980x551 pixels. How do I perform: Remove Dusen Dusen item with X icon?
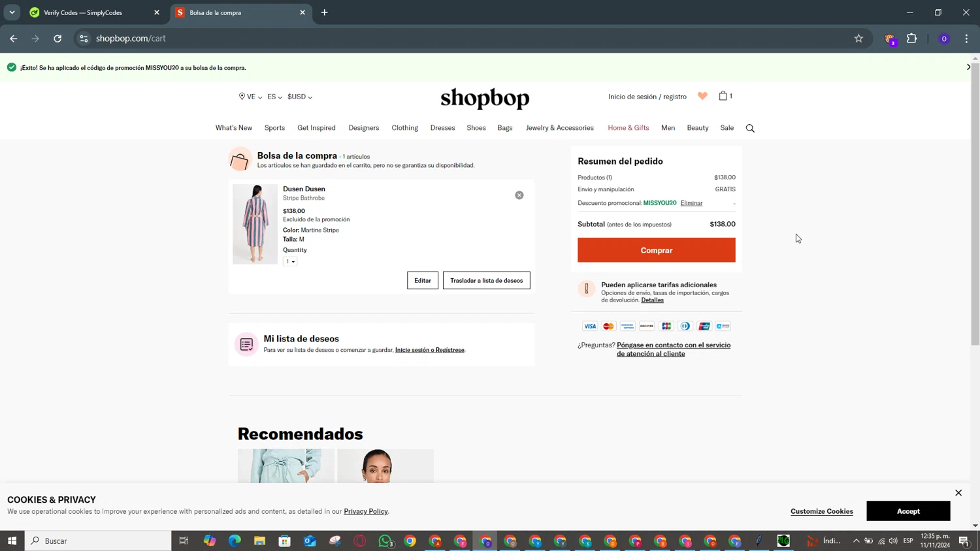coord(519,195)
